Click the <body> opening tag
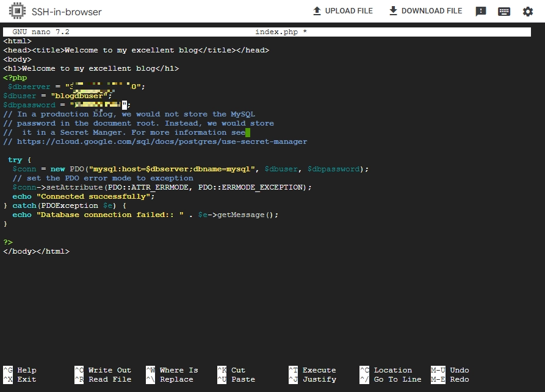The height and width of the screenshot is (392, 545). (x=17, y=59)
